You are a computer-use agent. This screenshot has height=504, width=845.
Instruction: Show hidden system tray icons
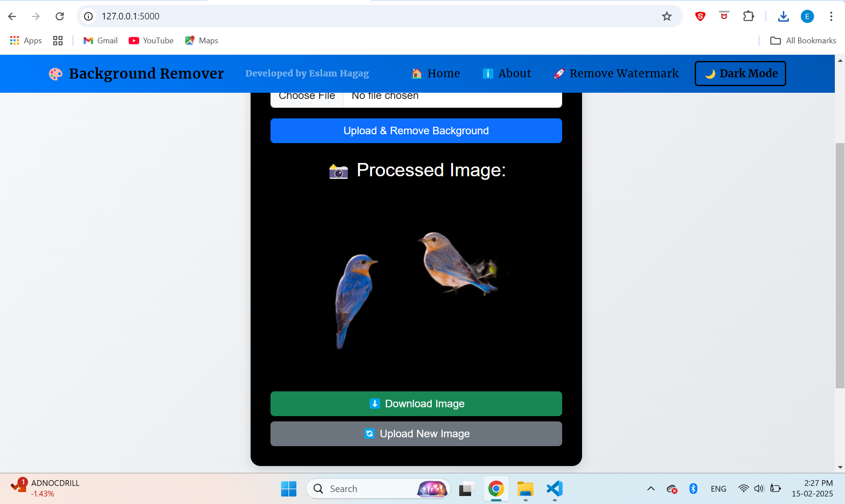click(651, 489)
